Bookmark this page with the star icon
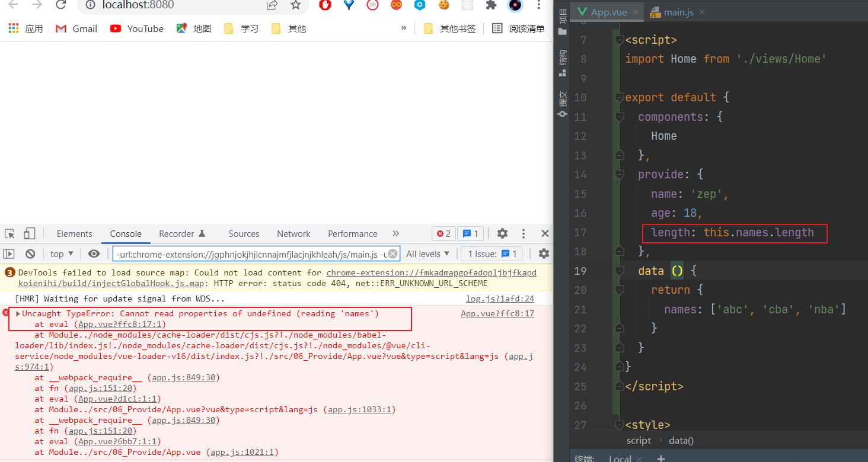 295,5
